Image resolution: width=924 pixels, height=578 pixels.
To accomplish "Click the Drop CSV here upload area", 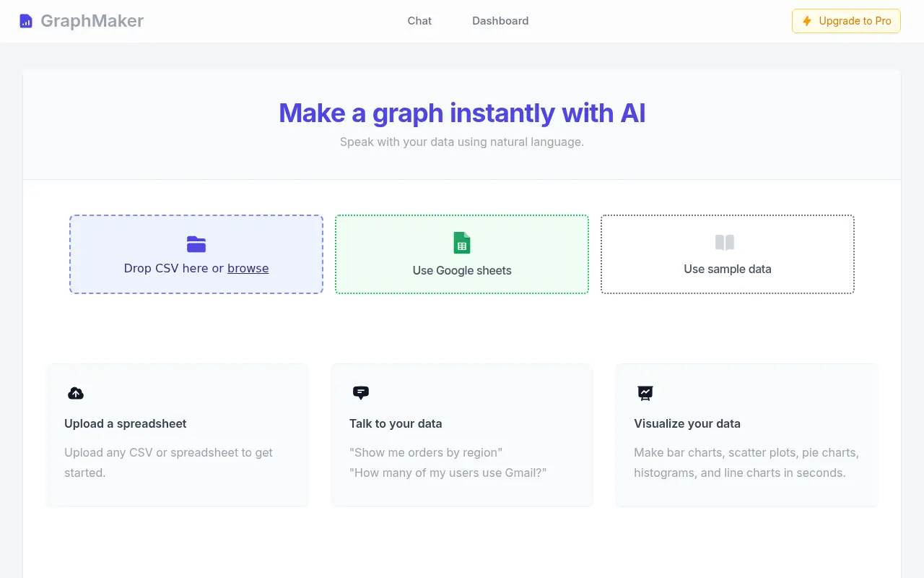I will point(196,254).
